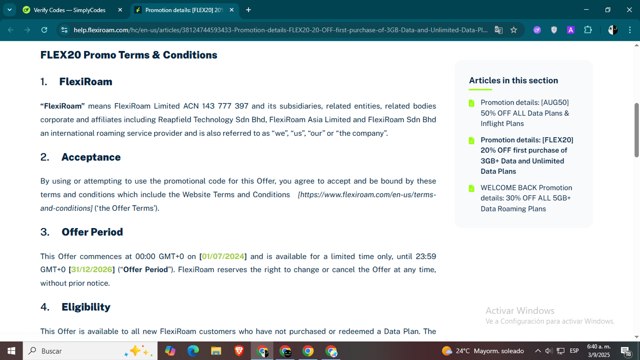640x360 pixels.
Task: Bookmark this page with star icon
Action: (513, 30)
